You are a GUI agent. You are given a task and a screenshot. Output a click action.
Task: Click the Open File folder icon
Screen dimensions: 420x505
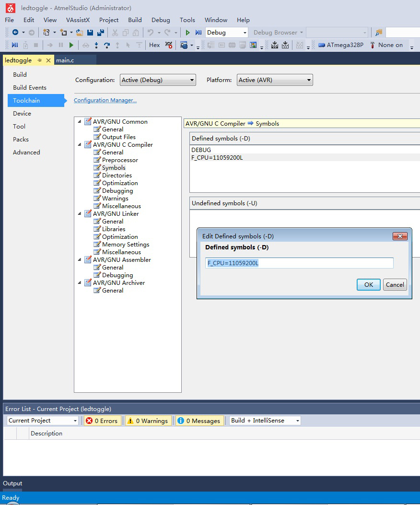coord(79,32)
